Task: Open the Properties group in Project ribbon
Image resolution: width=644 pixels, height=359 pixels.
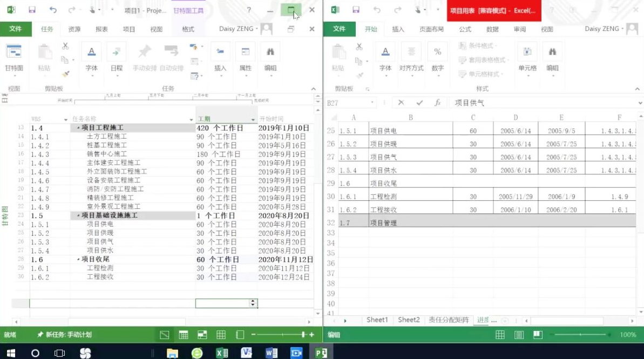Action: (245, 59)
